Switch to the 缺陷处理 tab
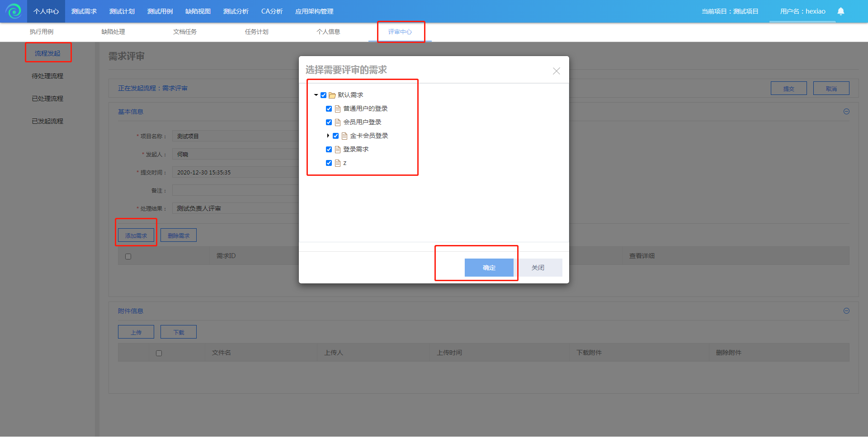The image size is (868, 438). tap(113, 32)
